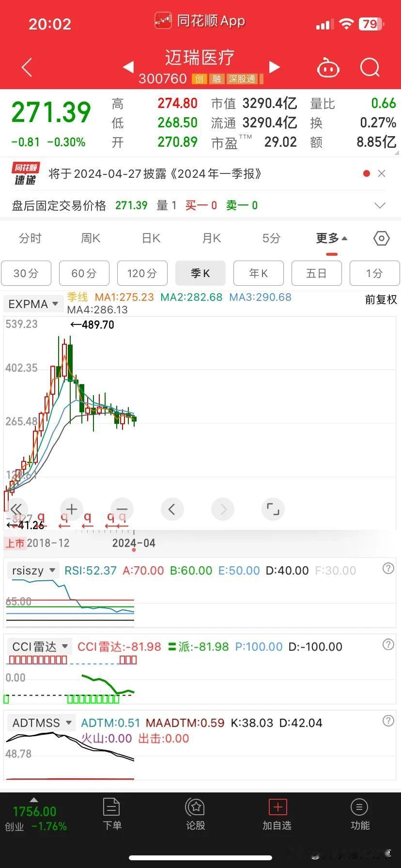Tap current price 271.39
Image resolution: width=401 pixels, height=868 pixels.
pos(51,112)
